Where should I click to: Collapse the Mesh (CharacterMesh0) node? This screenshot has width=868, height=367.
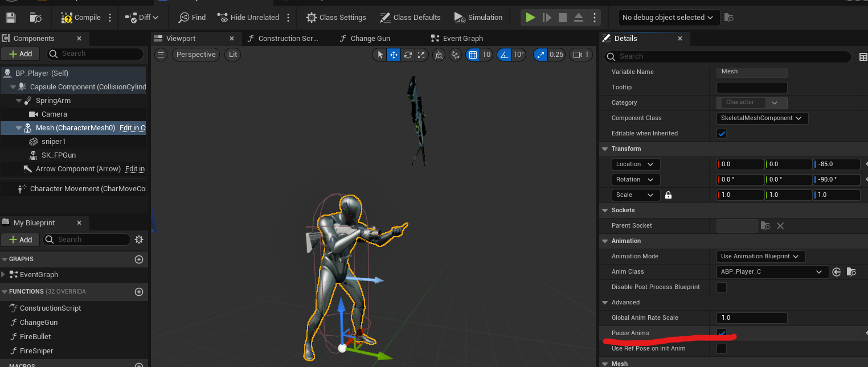(x=19, y=128)
